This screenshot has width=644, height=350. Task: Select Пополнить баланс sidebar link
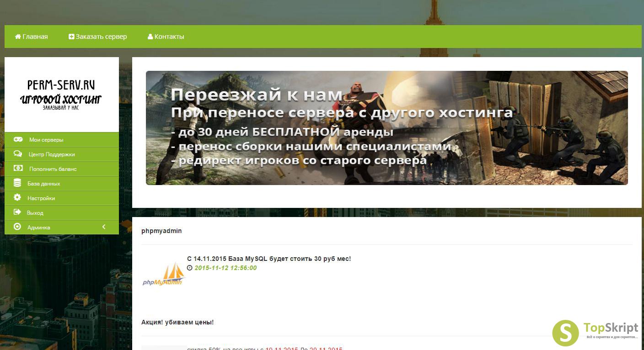point(62,169)
